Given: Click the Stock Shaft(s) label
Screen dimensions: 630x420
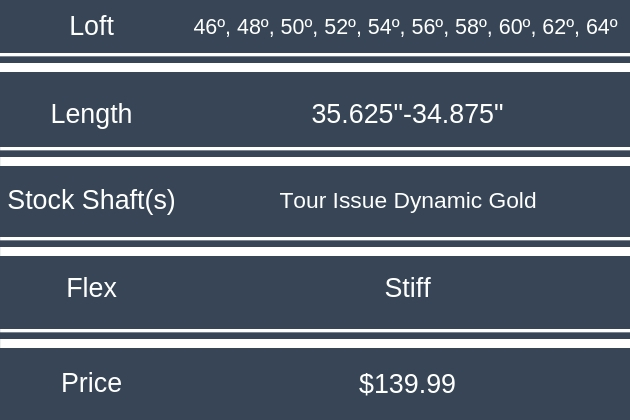Looking at the screenshot, I should point(91,200).
